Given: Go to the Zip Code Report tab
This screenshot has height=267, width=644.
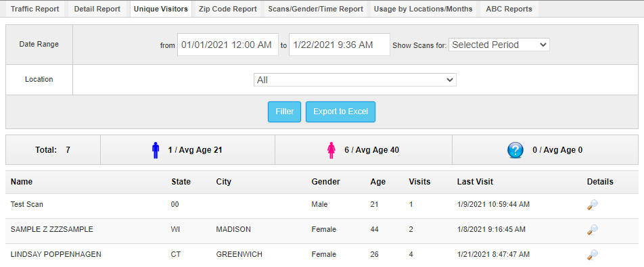Looking at the screenshot, I should click(x=228, y=9).
